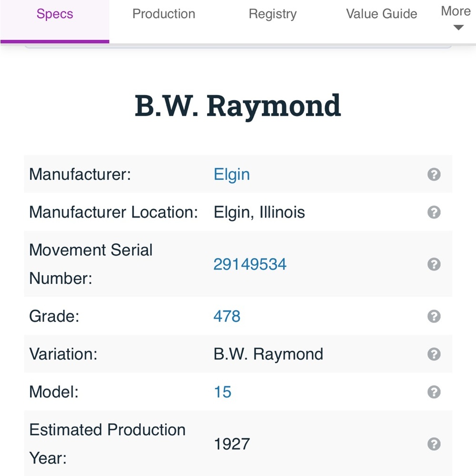Screen dimensions: 476x476
Task: Open help icon for Model row
Action: click(x=434, y=392)
